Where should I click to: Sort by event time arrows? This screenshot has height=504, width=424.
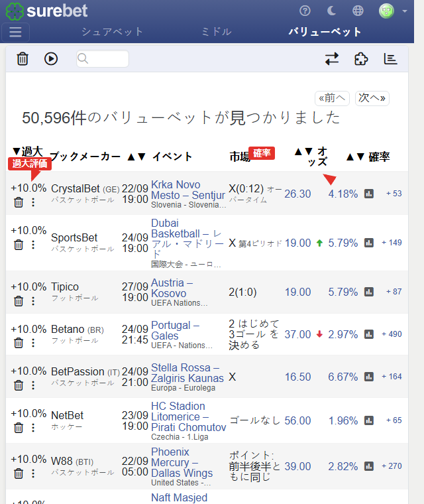(x=136, y=157)
